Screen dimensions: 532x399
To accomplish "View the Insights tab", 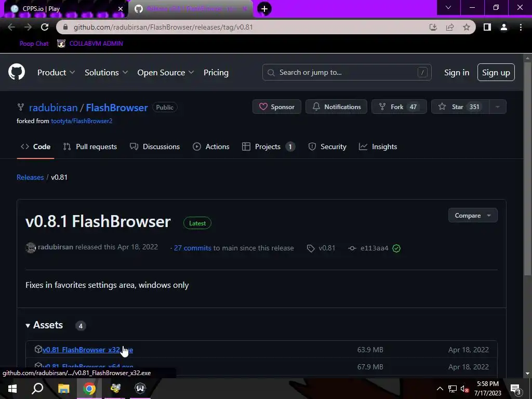I will pyautogui.click(x=378, y=147).
